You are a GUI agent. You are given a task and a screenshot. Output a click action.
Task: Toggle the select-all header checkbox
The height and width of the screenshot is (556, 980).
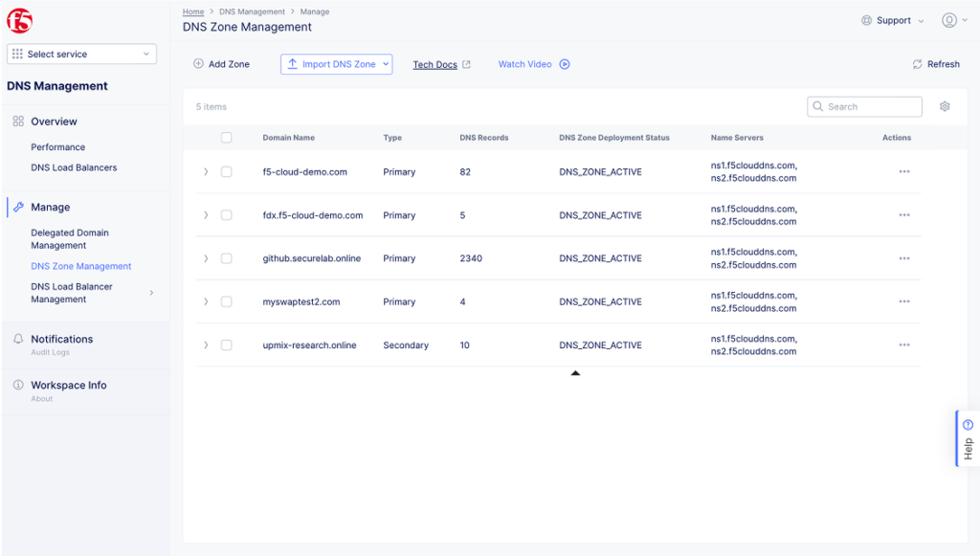(226, 138)
